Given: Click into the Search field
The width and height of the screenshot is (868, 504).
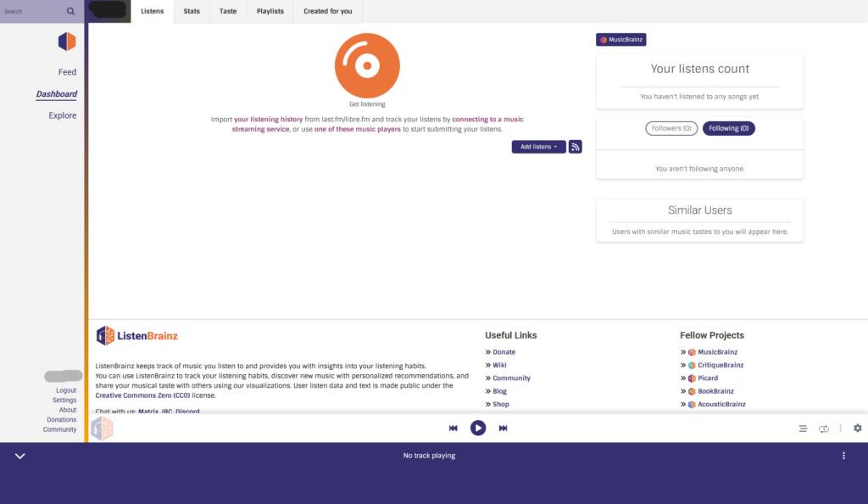Looking at the screenshot, I should [32, 12].
